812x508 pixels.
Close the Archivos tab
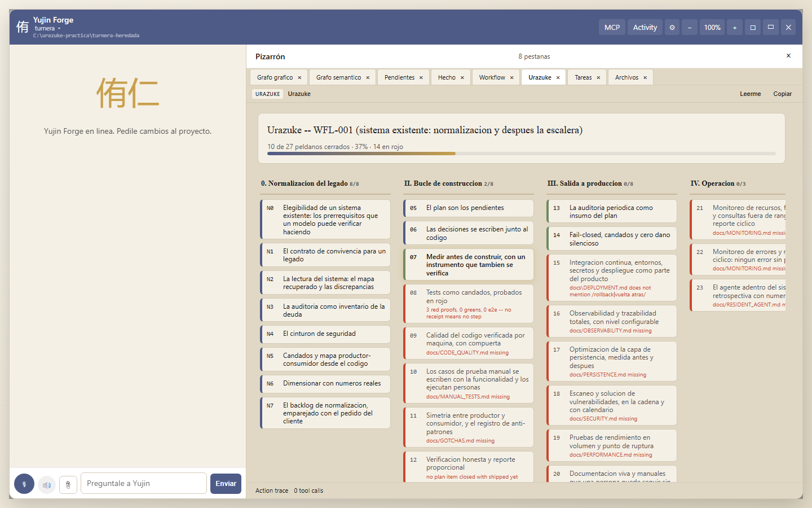645,78
